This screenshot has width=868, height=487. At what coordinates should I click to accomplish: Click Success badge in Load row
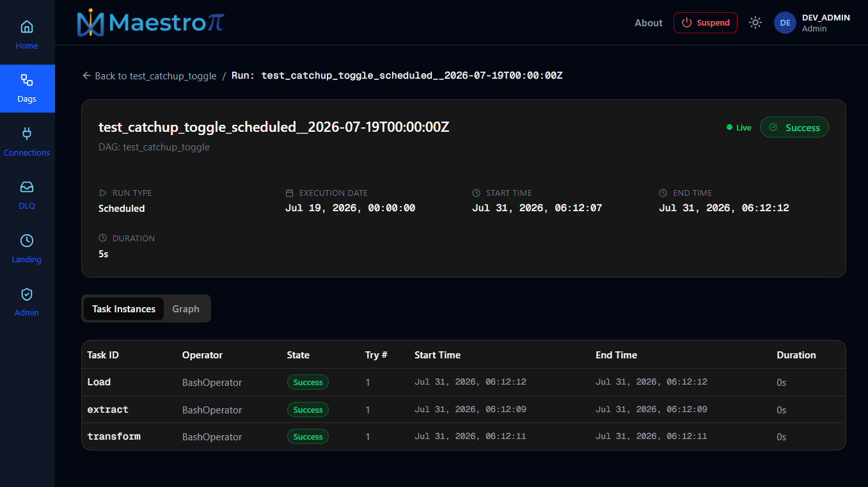tap(308, 382)
